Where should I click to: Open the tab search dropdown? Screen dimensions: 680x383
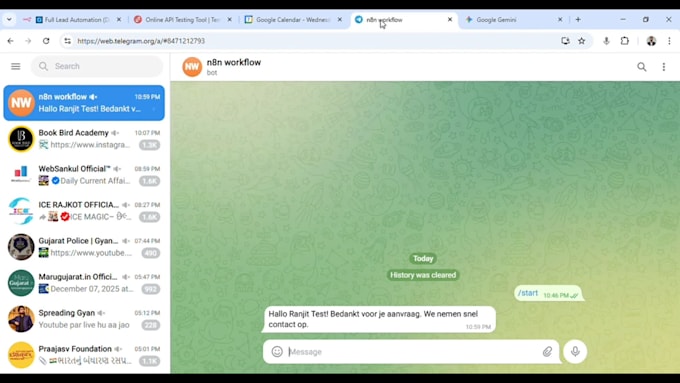click(x=9, y=20)
